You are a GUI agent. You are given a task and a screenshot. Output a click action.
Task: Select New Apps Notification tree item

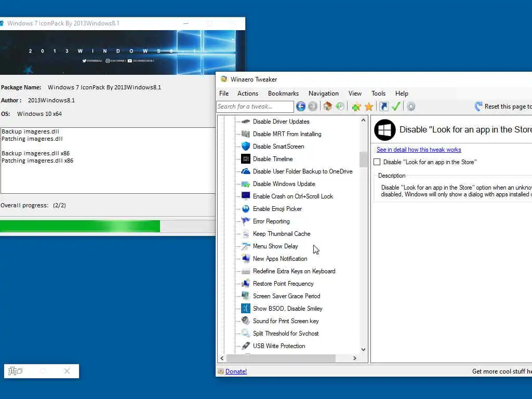pyautogui.click(x=280, y=259)
